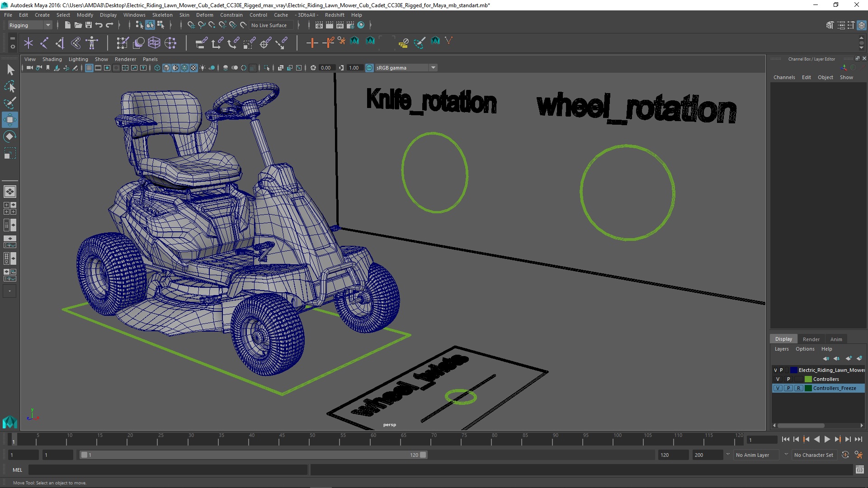Click the IPR render icon
The width and height of the screenshot is (868, 488).
tap(340, 25)
